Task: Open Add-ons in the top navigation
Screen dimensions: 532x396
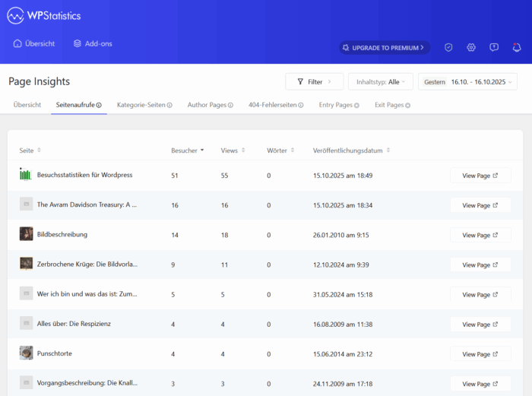Action: pyautogui.click(x=92, y=43)
